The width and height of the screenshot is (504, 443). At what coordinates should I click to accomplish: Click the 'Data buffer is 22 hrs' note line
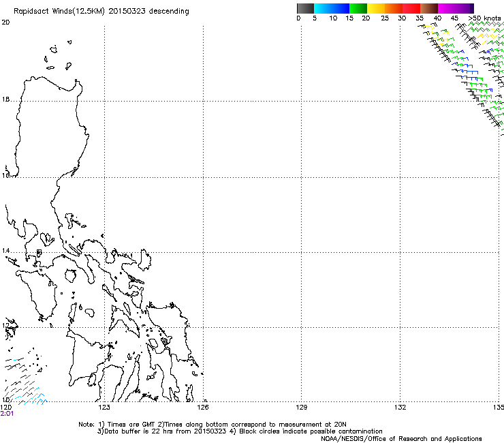240,431
